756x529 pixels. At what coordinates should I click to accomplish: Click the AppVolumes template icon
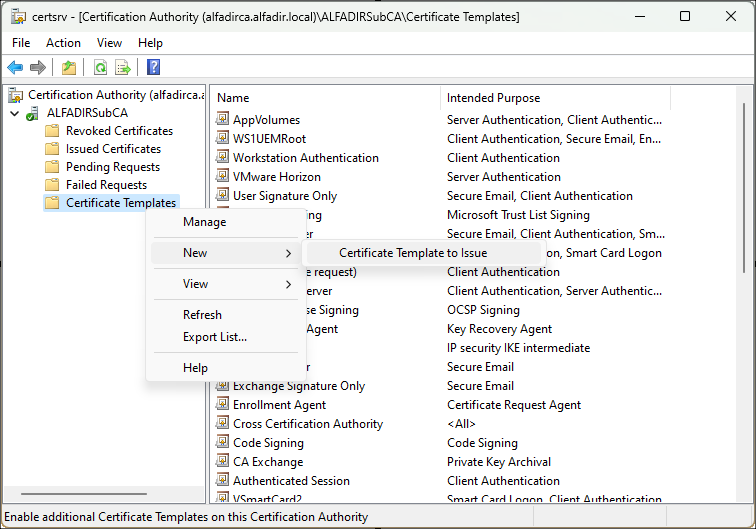[x=222, y=119]
